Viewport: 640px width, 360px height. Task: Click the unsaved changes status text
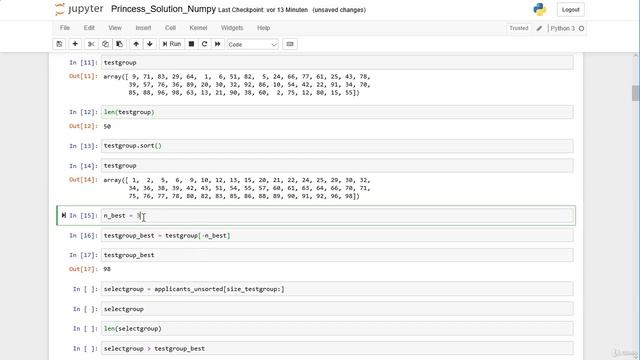click(339, 10)
